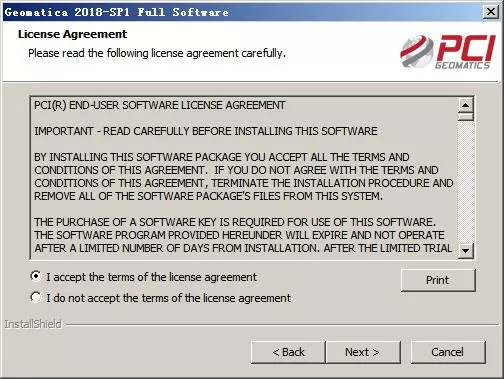Click the InstallShield label
504x379 pixels.
tap(33, 324)
